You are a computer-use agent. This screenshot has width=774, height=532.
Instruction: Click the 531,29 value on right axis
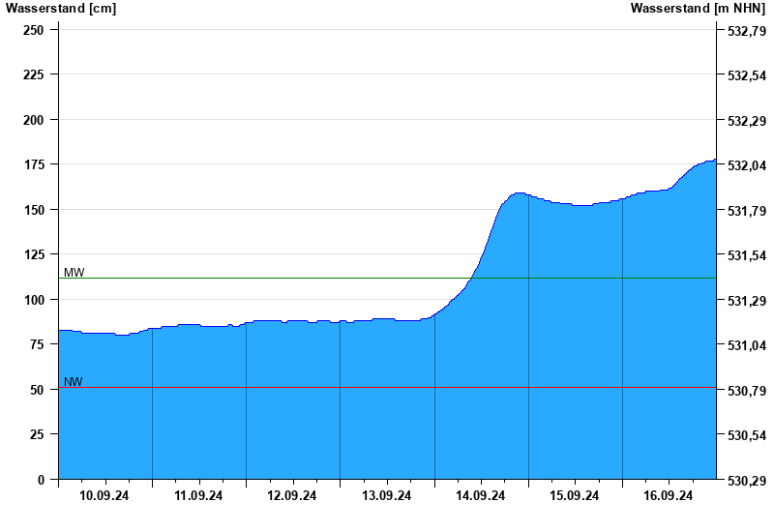point(747,301)
